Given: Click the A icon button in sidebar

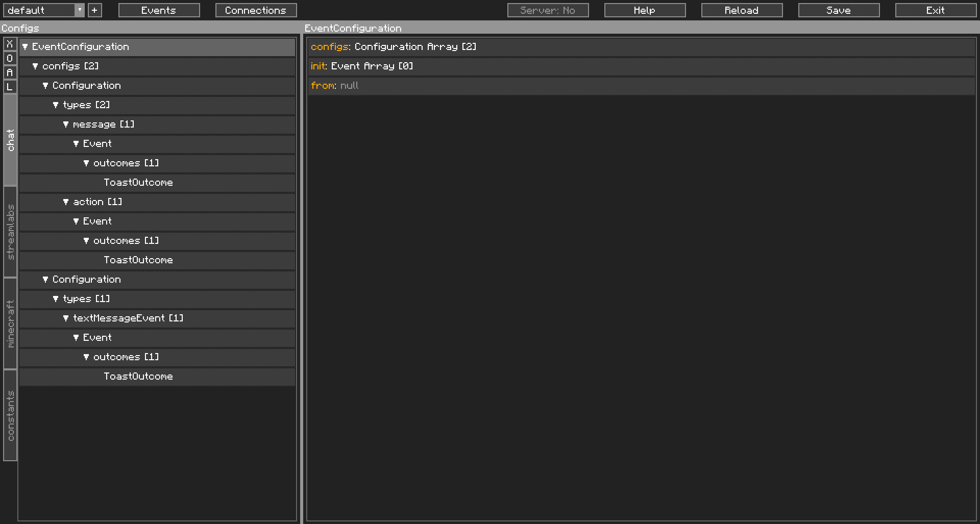Looking at the screenshot, I should point(10,73).
